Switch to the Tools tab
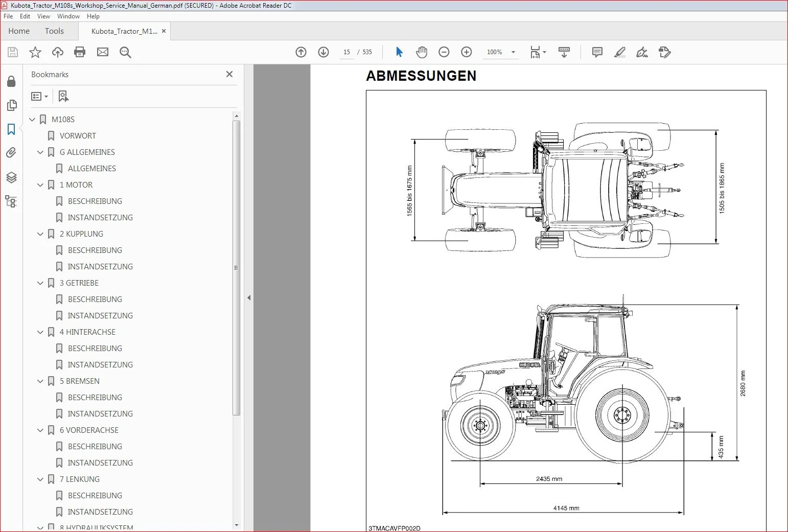 click(x=54, y=31)
